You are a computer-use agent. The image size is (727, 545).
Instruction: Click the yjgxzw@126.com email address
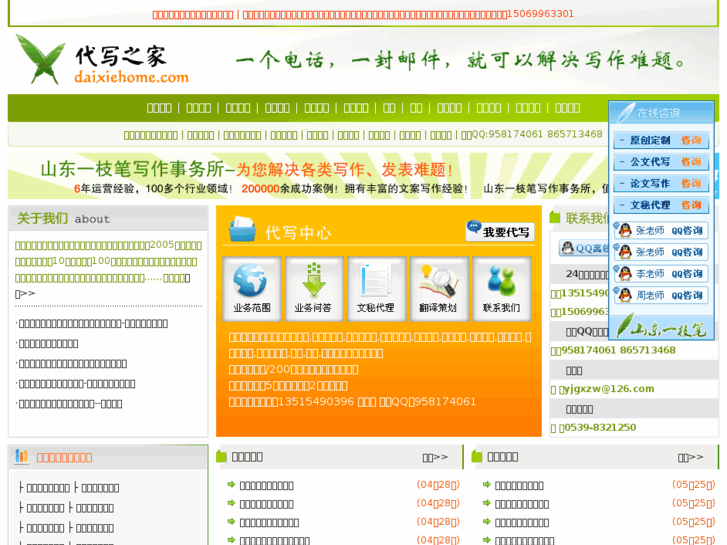[608, 389]
